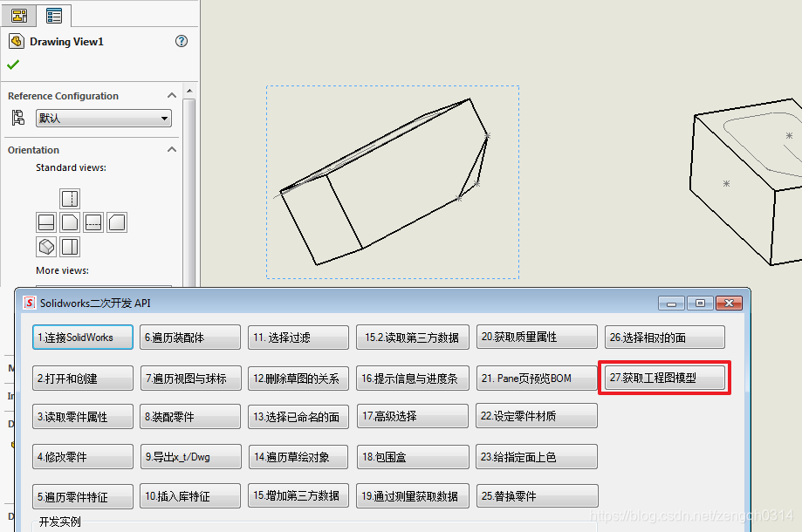This screenshot has width=802, height=532.
Task: Select the first view in the middle row
Action: coord(46,222)
